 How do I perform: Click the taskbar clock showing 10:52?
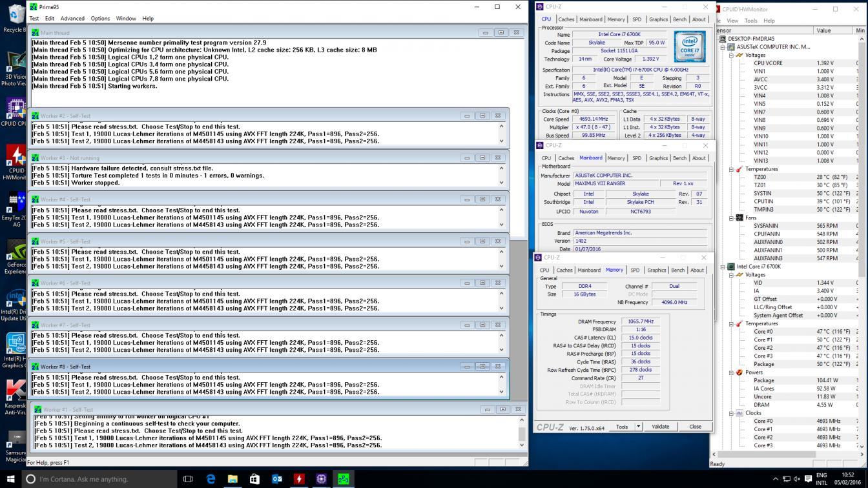click(x=847, y=479)
